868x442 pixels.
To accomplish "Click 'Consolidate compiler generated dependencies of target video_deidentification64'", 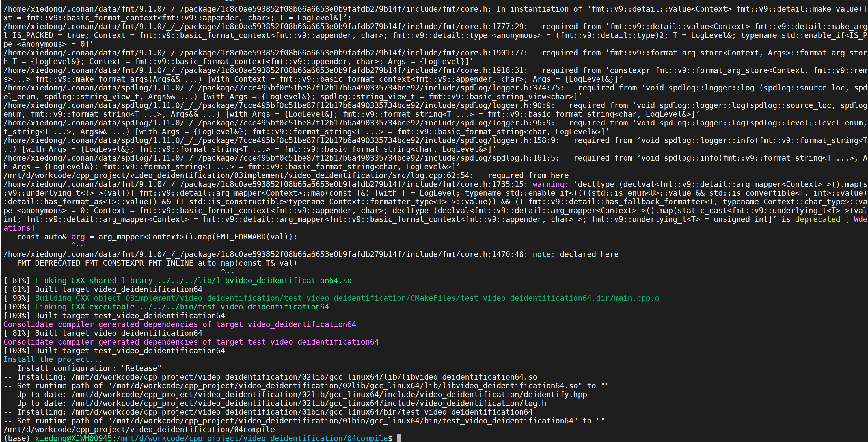I will tap(180, 324).
